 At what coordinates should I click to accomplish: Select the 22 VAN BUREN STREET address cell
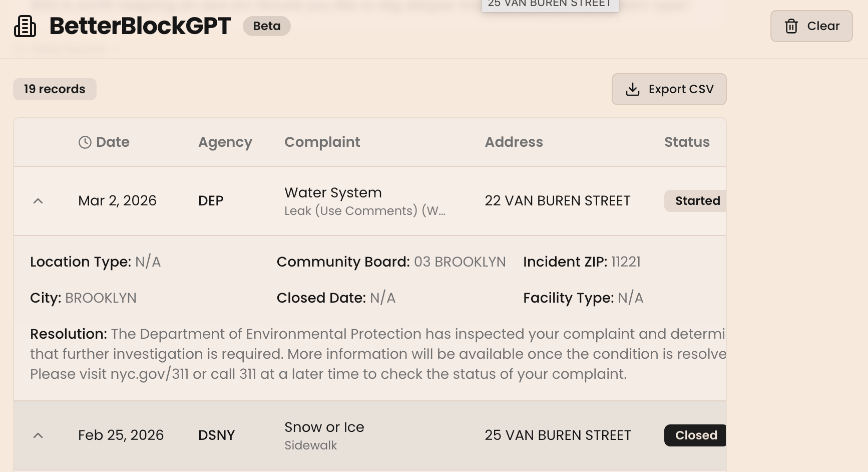(x=557, y=201)
